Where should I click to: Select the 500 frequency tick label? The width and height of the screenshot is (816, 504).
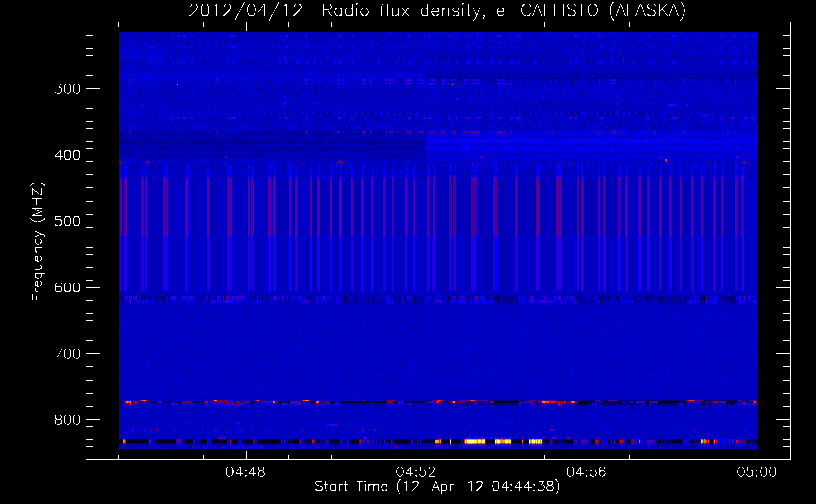coord(68,221)
